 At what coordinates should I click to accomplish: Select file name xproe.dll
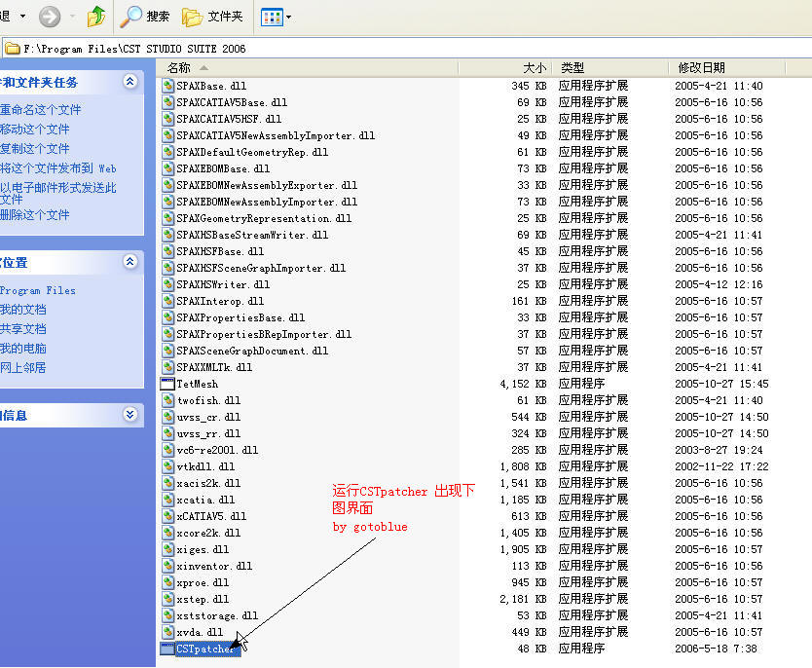pyautogui.click(x=203, y=582)
